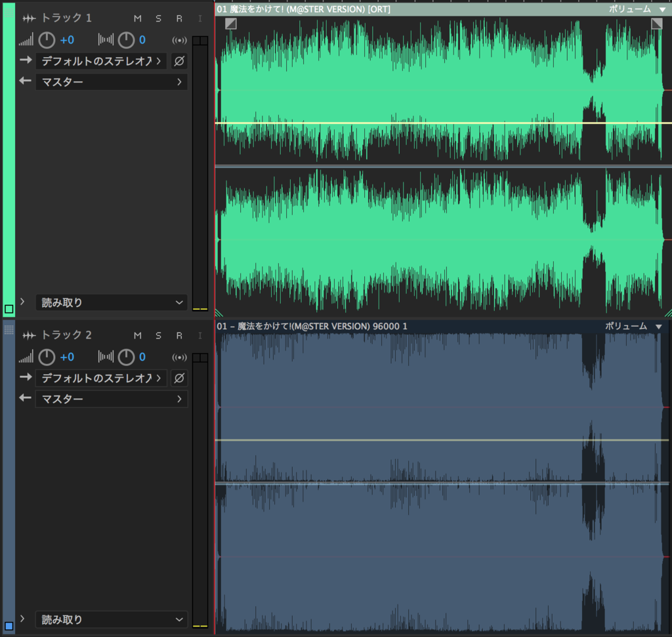Click Track 2 stereo pan icon
This screenshot has width=672, height=637.
(106, 357)
